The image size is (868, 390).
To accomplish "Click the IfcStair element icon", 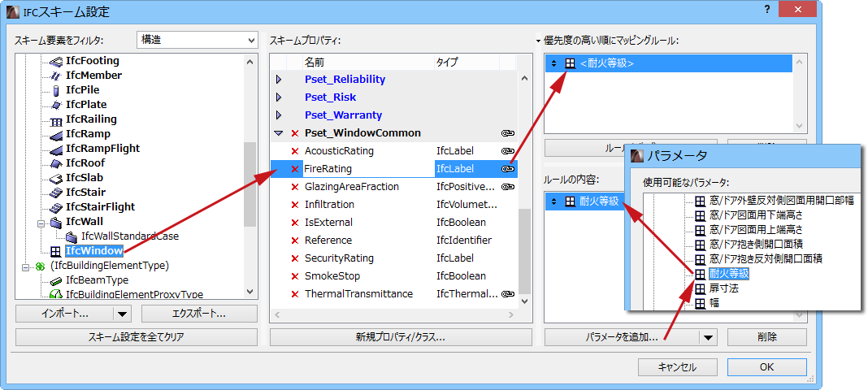I will click(55, 193).
